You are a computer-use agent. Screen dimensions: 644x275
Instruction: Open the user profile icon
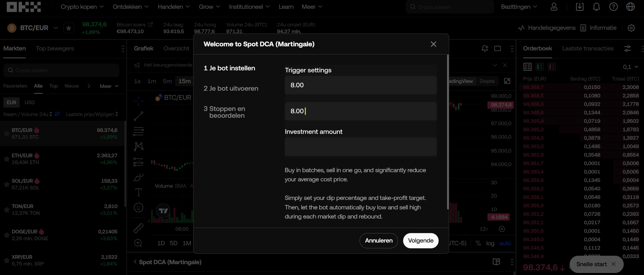554,7
